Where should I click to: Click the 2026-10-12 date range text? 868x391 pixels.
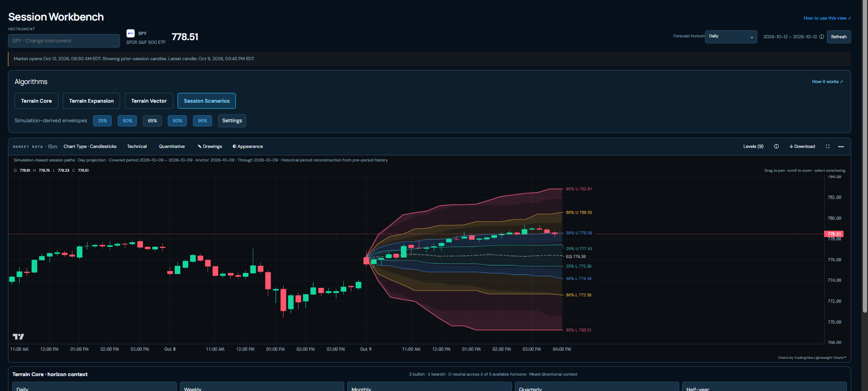pos(790,37)
